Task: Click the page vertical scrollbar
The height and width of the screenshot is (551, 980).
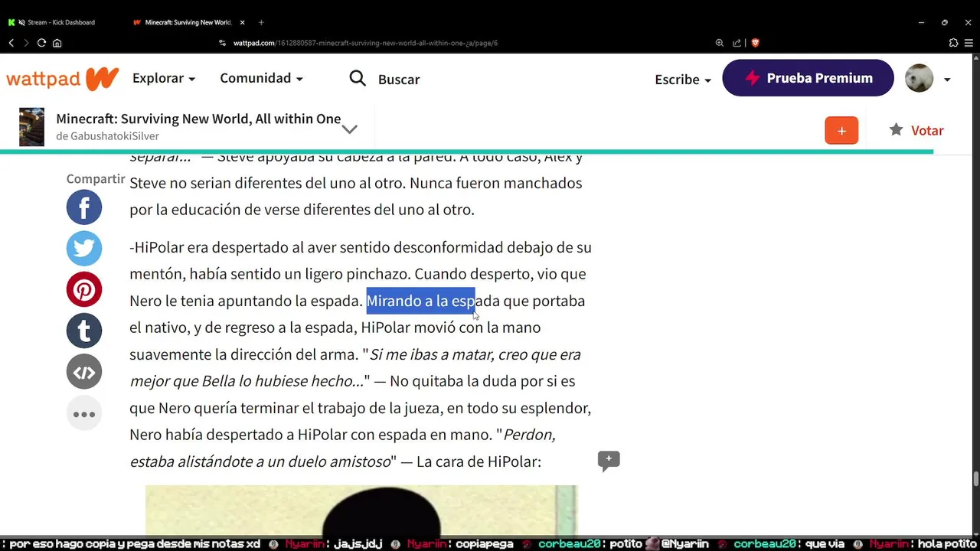Action: [x=975, y=479]
